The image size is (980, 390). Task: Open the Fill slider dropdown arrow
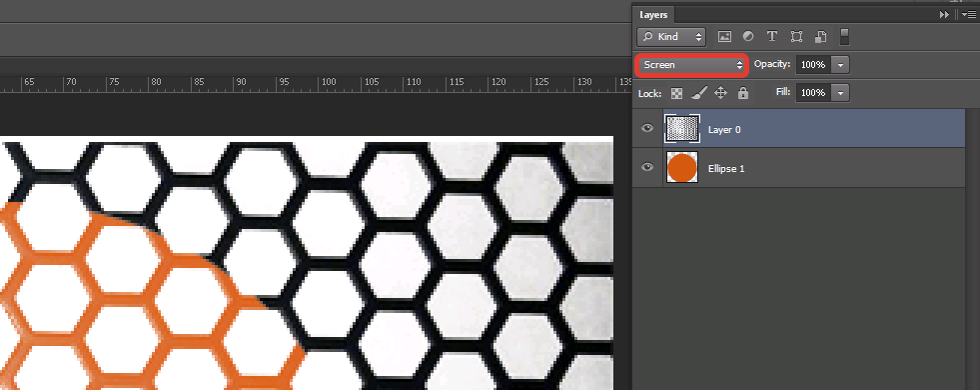click(841, 93)
